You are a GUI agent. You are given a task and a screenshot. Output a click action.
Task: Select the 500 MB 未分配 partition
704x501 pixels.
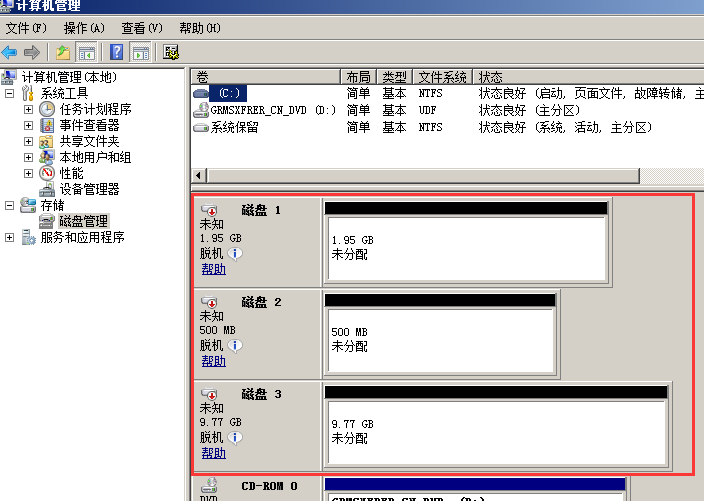(x=441, y=340)
